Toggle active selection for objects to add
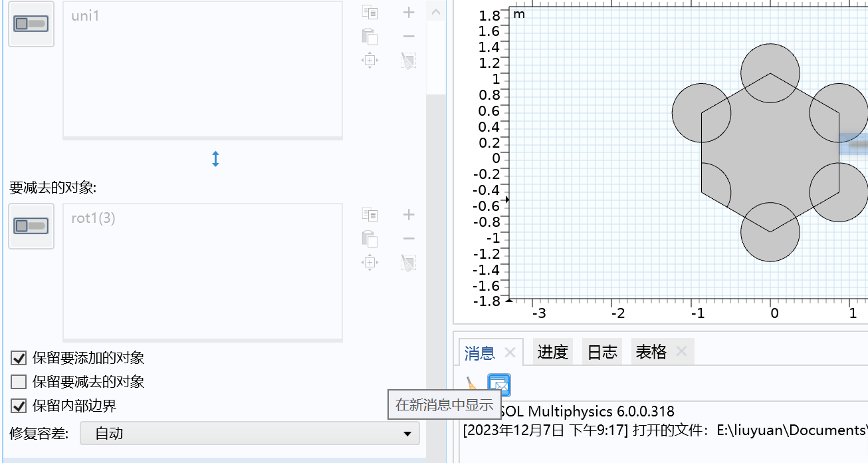The image size is (868, 463). (x=31, y=24)
